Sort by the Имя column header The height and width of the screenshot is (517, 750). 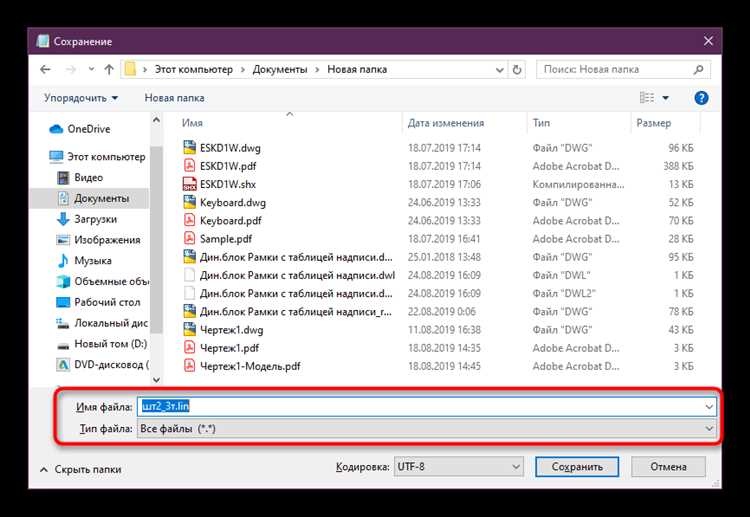point(192,123)
